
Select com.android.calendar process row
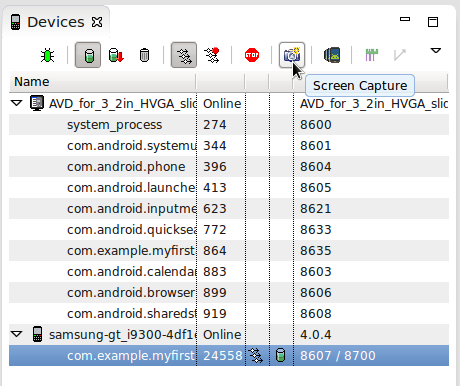point(229,272)
